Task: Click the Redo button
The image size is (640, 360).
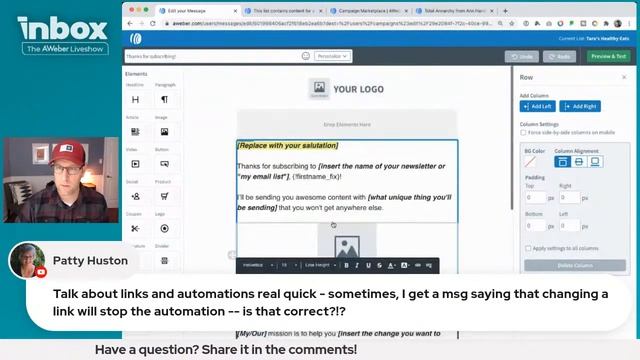Action: coord(559,56)
